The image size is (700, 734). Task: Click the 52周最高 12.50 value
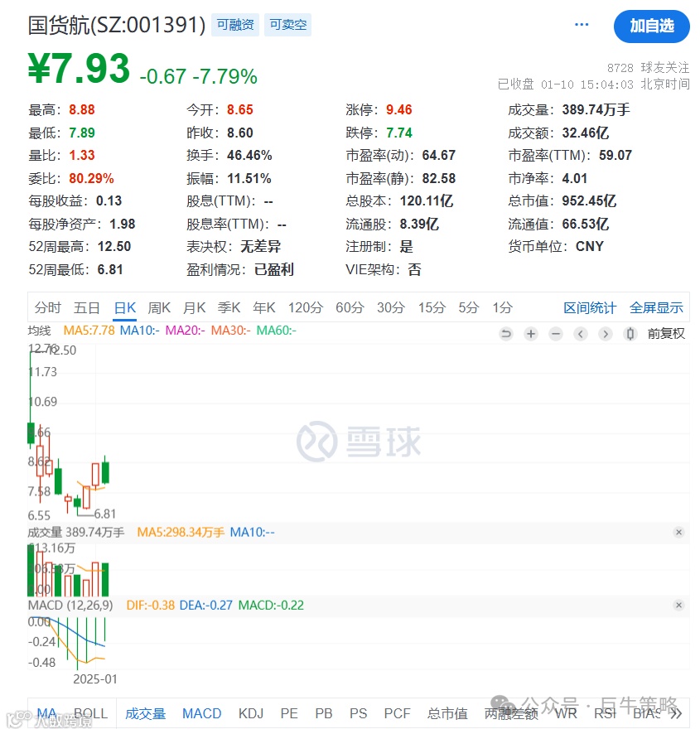click(114, 246)
